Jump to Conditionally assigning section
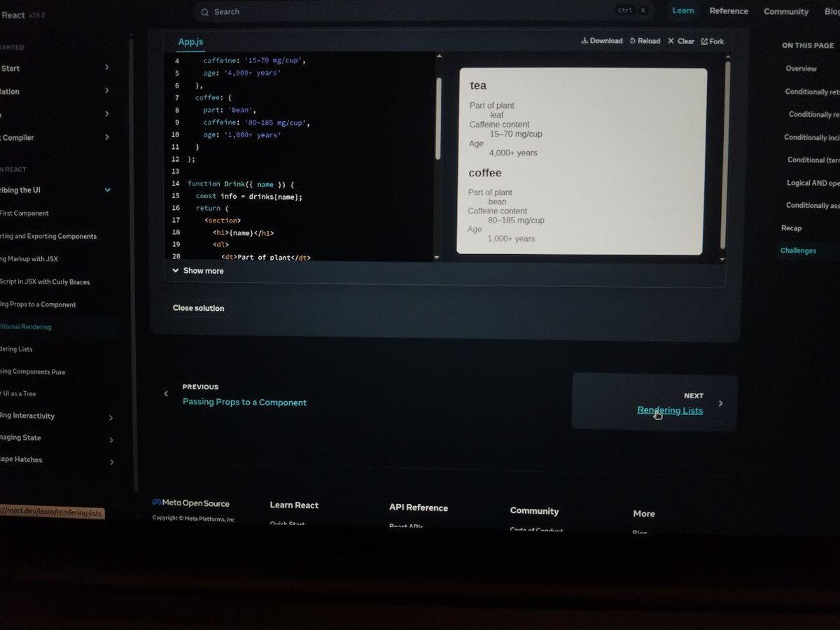This screenshot has width=840, height=630. tap(813, 206)
